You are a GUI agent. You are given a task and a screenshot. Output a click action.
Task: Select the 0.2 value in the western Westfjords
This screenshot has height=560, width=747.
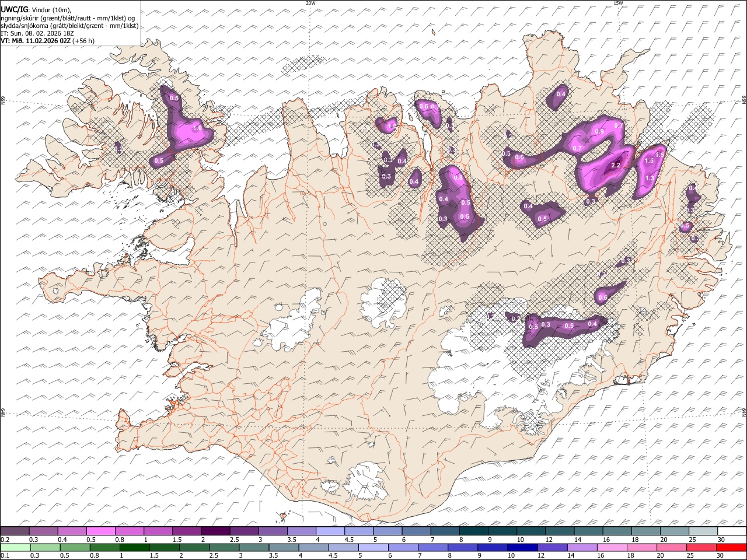click(119, 150)
